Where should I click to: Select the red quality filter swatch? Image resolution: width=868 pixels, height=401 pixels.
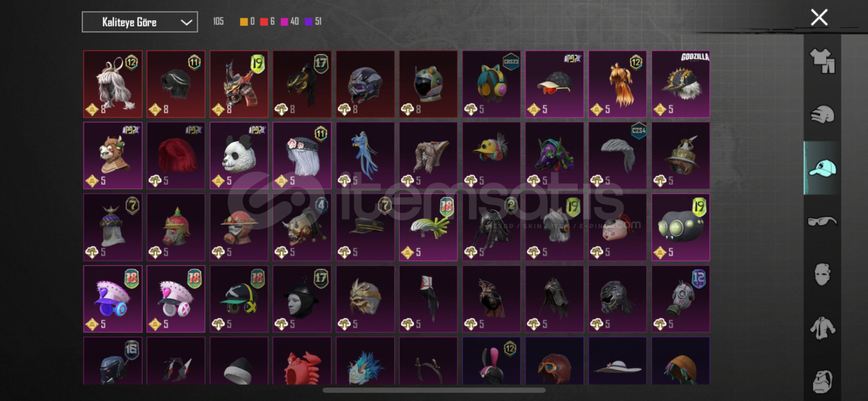point(264,22)
